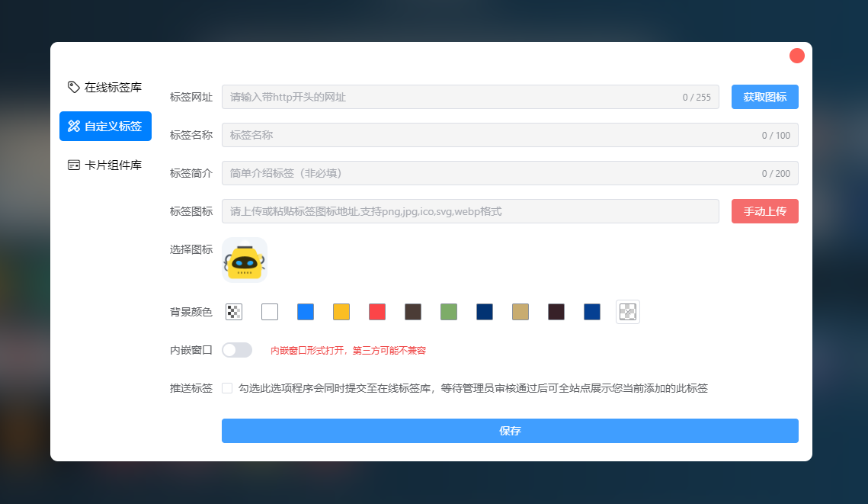This screenshot has height=504, width=868.
Task: Select the red background color swatch
Action: 377,312
